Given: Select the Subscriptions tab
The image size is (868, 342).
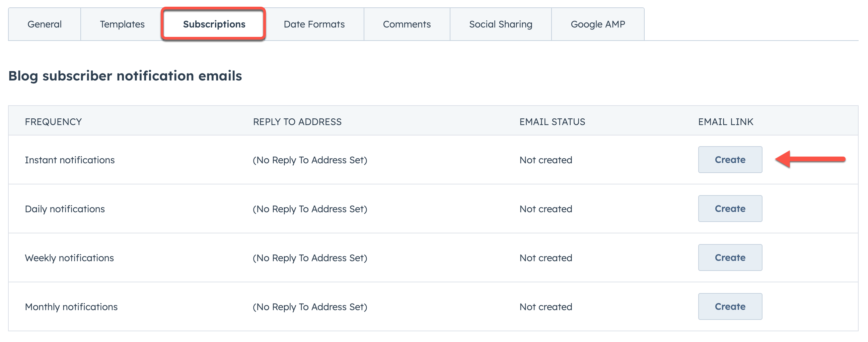Looking at the screenshot, I should coord(214,24).
